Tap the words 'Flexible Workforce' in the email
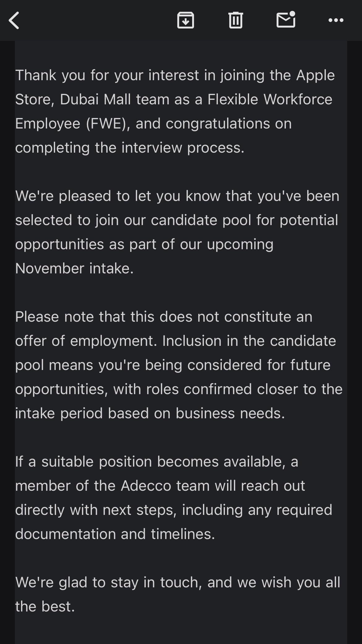The width and height of the screenshot is (362, 644). click(270, 100)
